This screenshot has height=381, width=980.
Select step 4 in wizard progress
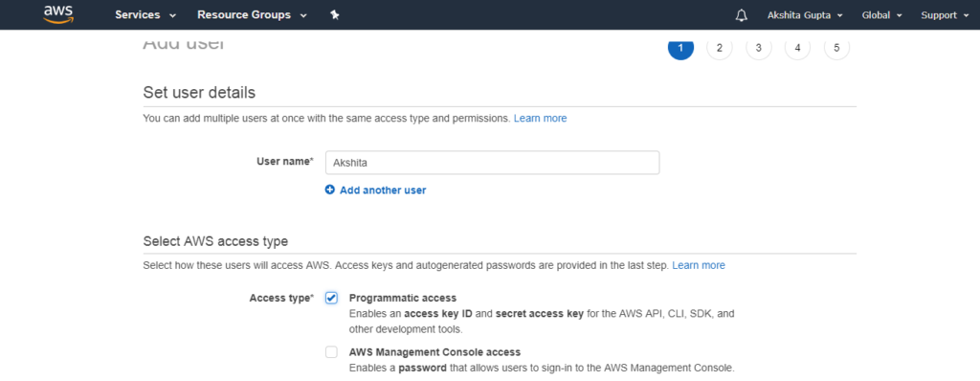click(797, 48)
